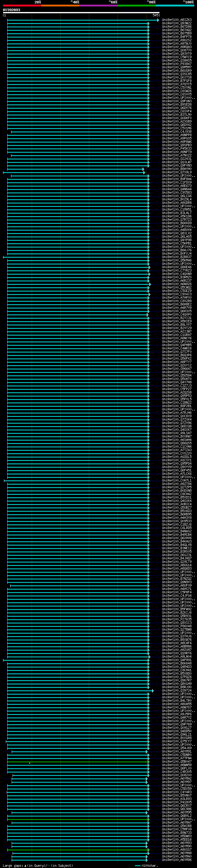
Task: Click the purple ~60% identity legend segment
Action: [x=98, y=6]
